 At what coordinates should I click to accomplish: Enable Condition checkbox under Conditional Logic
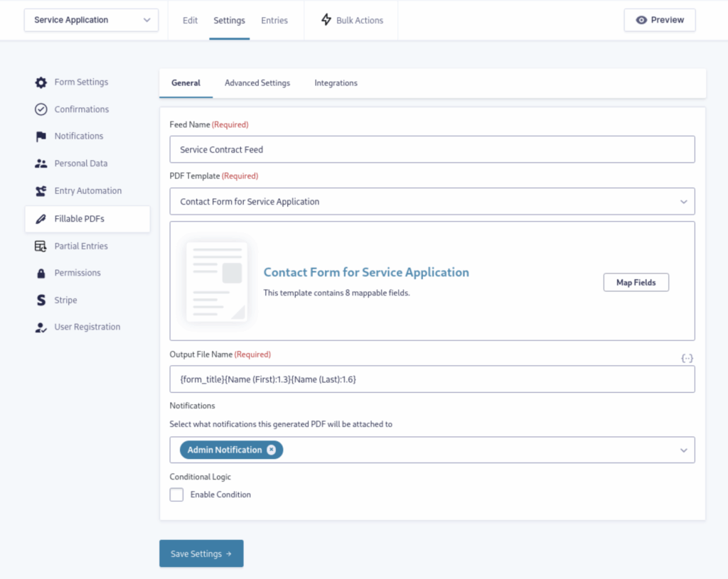[176, 494]
